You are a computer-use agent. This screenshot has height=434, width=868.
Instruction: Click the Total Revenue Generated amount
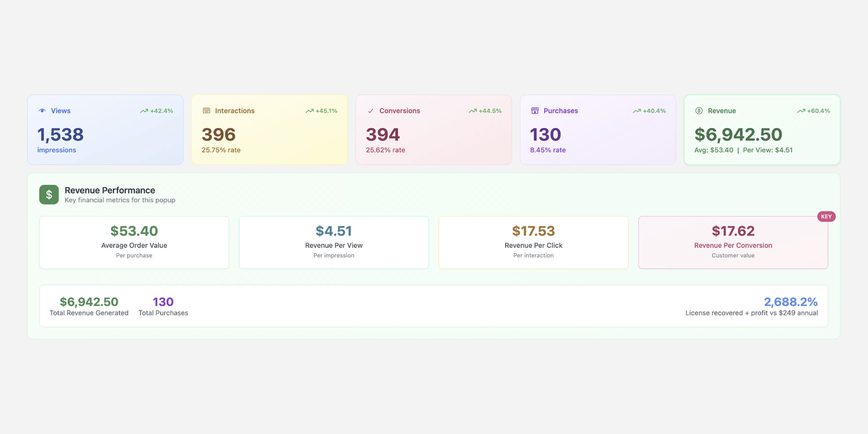(89, 302)
